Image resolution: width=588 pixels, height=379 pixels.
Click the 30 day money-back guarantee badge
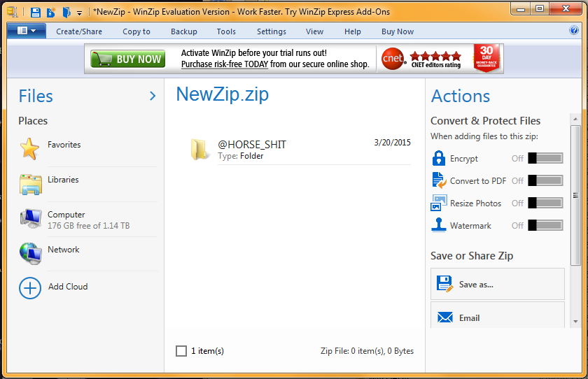[486, 57]
